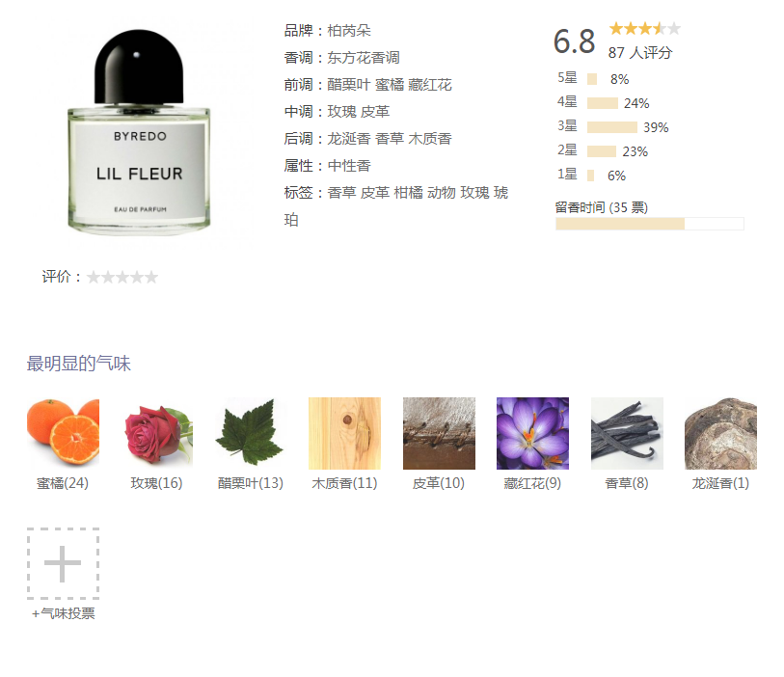Click the 3星 rating distribution bar
Screen dimensions: 784x677
(612, 127)
